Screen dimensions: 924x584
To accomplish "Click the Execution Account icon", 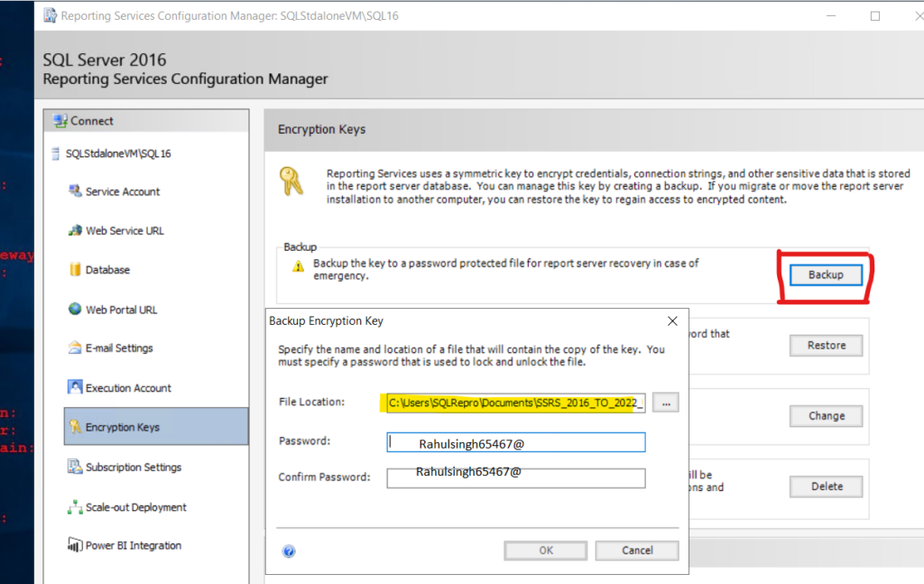I will coord(75,387).
